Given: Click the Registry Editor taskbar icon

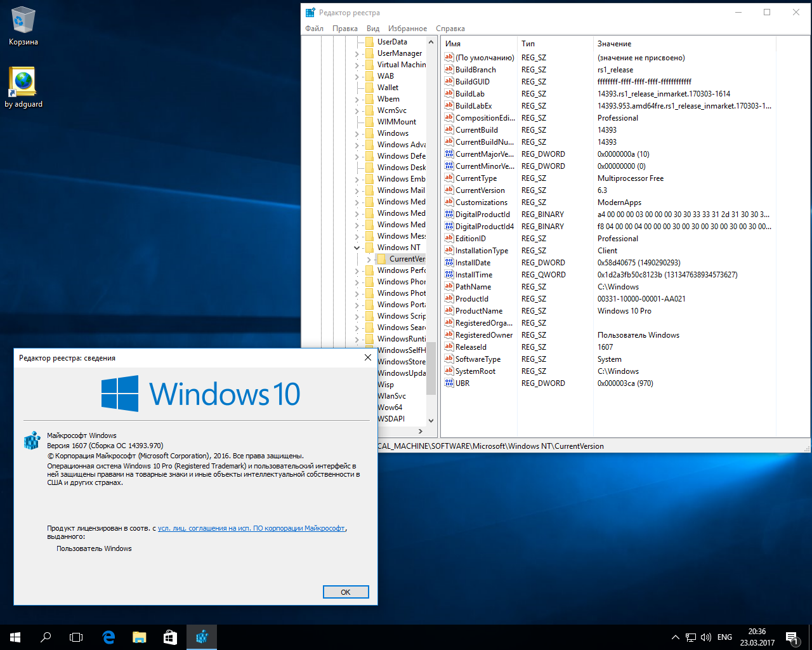Looking at the screenshot, I should (202, 637).
